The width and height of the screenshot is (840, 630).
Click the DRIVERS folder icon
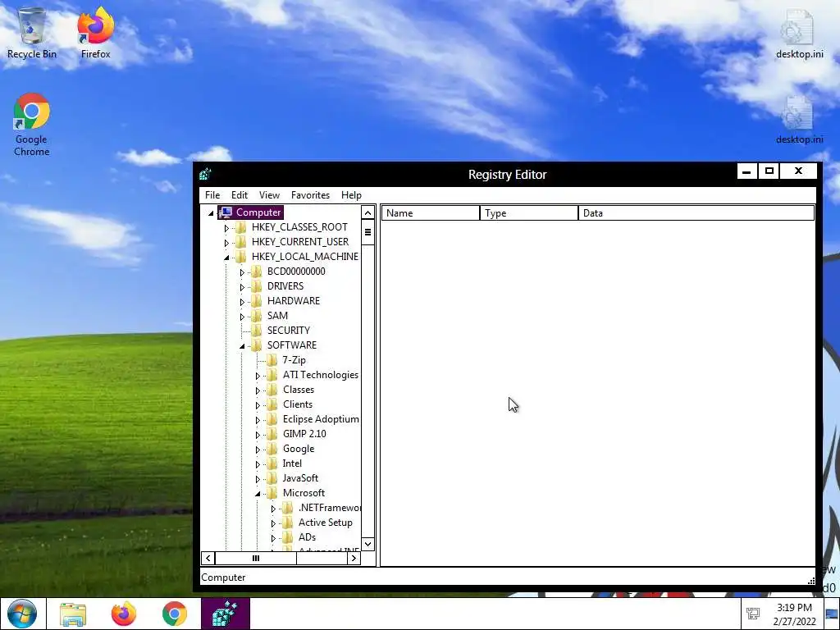point(257,286)
